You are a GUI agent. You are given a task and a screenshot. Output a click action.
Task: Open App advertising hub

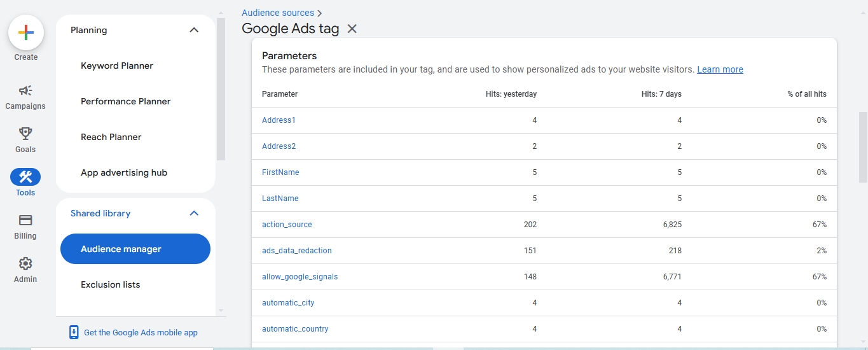pyautogui.click(x=124, y=172)
